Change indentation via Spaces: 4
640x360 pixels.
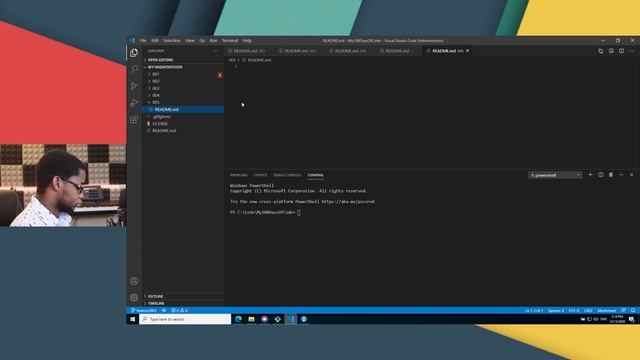click(556, 311)
